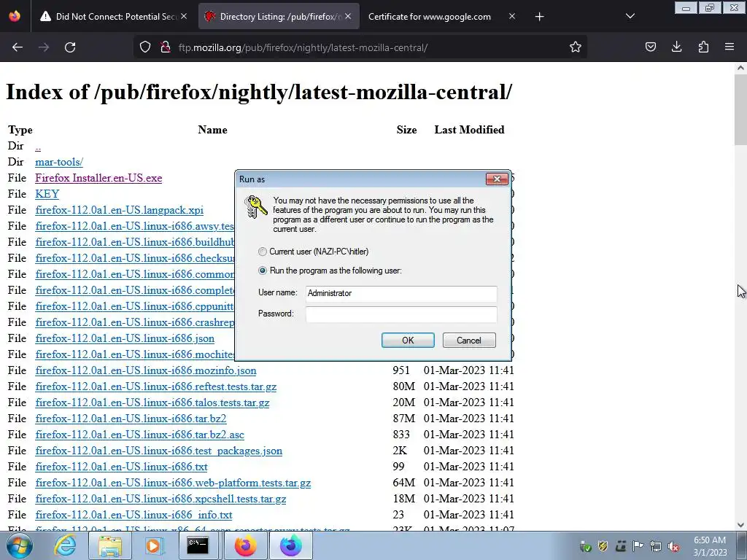Go back to the previous page
747x560 pixels.
click(x=18, y=47)
